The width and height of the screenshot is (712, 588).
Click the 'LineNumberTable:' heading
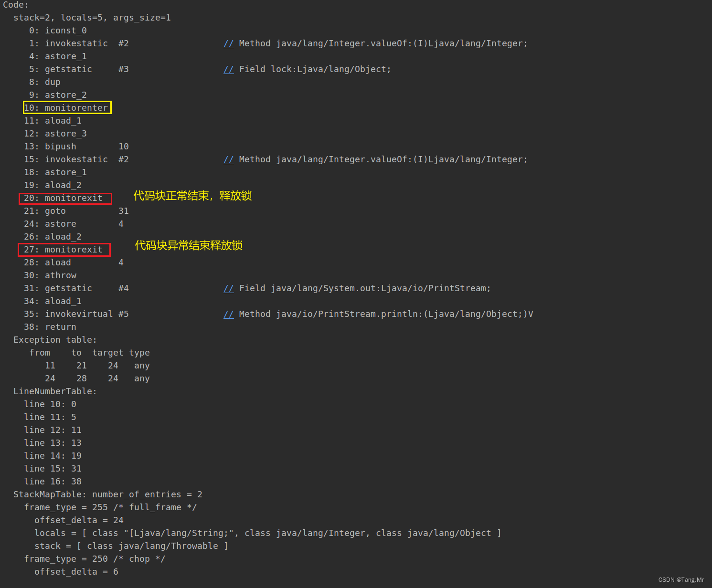(55, 391)
